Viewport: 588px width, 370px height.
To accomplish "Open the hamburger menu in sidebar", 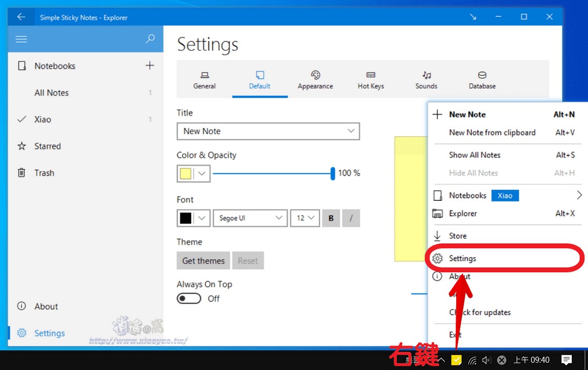I will [x=21, y=39].
